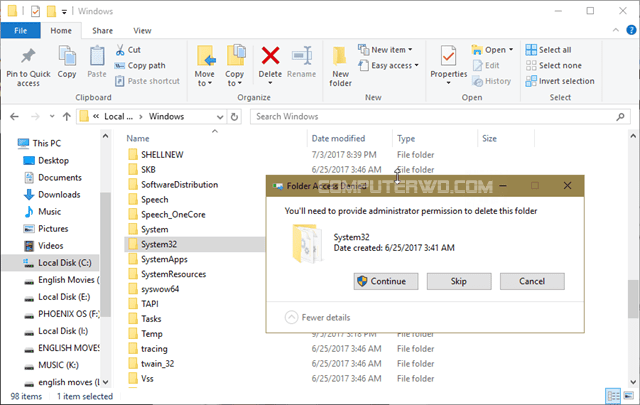This screenshot has height=405, width=640.
Task: Refresh the Windows folder view
Action: (234, 117)
